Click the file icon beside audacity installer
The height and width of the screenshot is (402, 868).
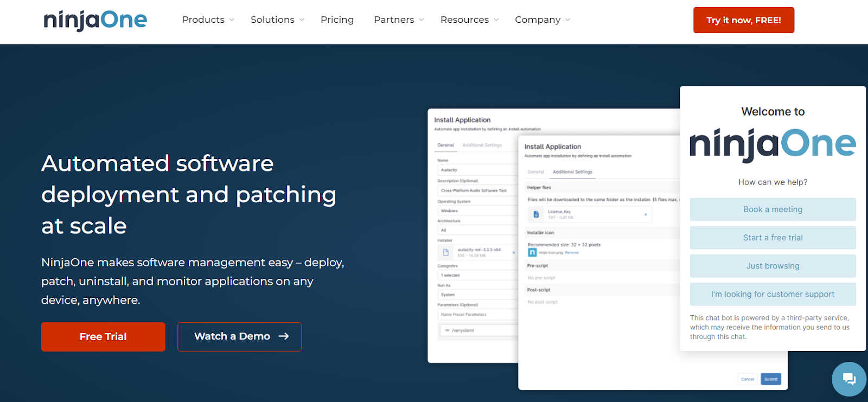point(446,252)
